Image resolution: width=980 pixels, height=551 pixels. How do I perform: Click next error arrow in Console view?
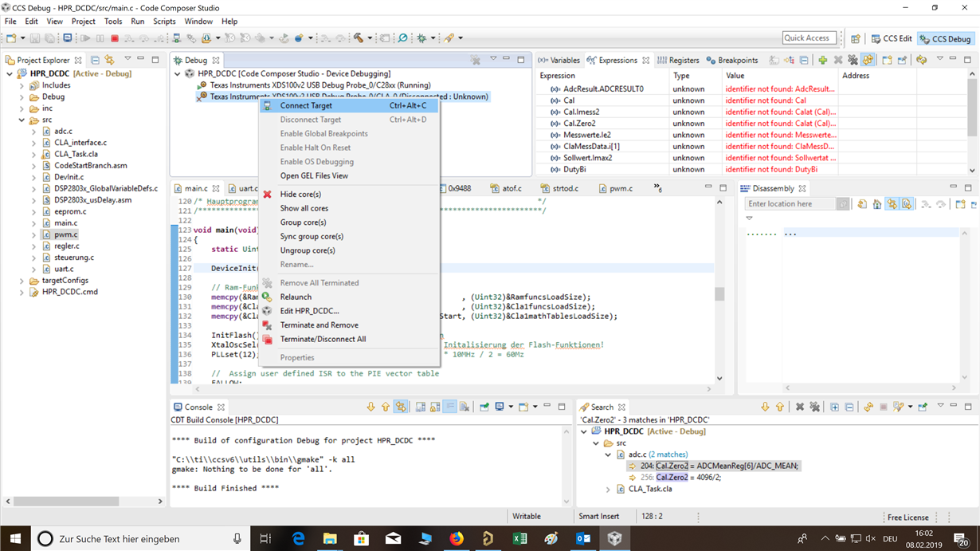click(370, 407)
